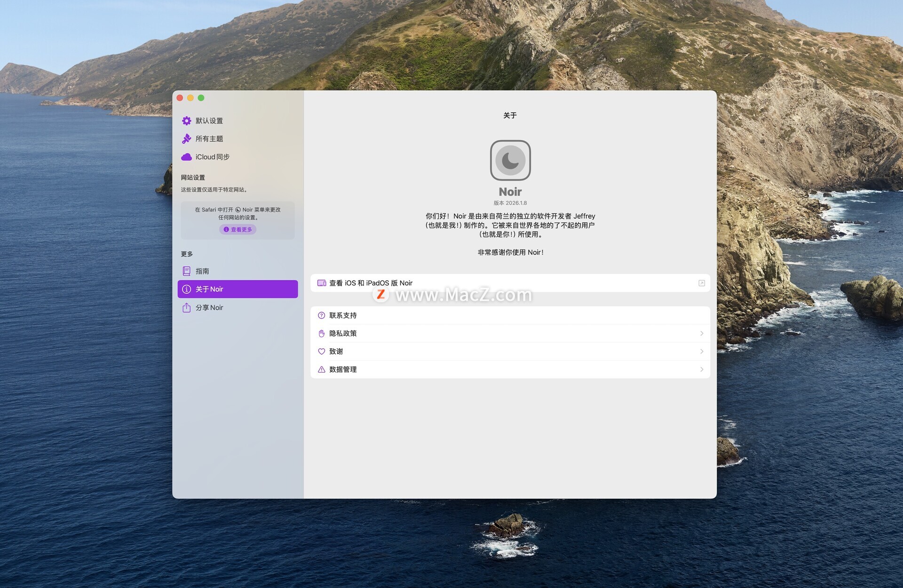903x588 pixels.
Task: Open the 致谢 row
Action: click(510, 352)
